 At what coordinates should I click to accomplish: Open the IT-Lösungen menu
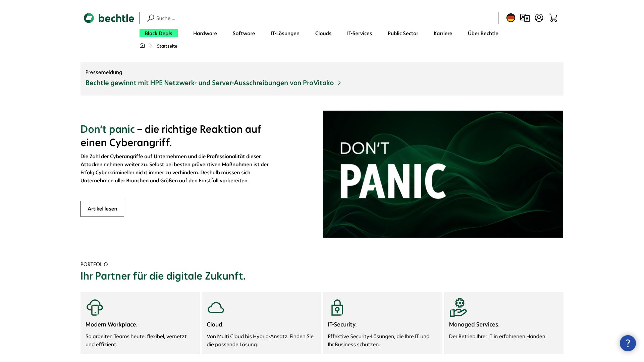click(x=285, y=33)
